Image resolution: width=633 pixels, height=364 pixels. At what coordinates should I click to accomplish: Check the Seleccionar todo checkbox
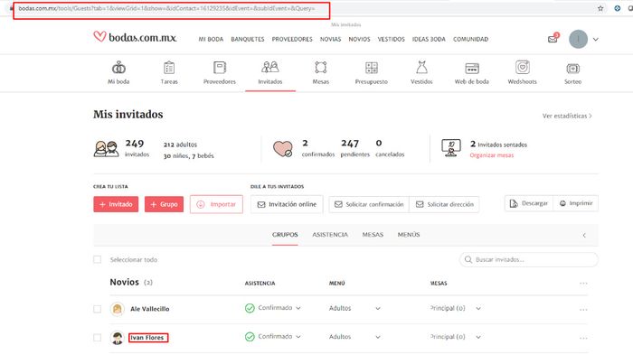tap(98, 259)
